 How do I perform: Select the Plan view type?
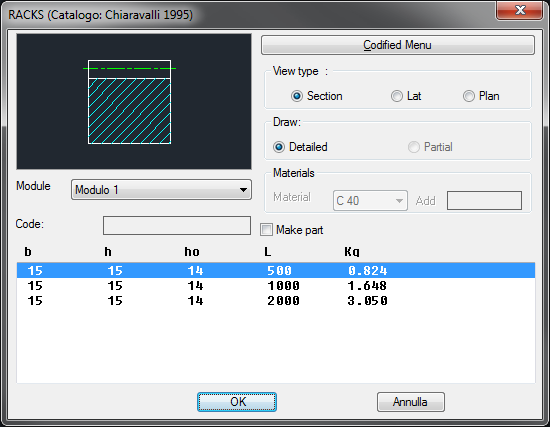(x=481, y=96)
